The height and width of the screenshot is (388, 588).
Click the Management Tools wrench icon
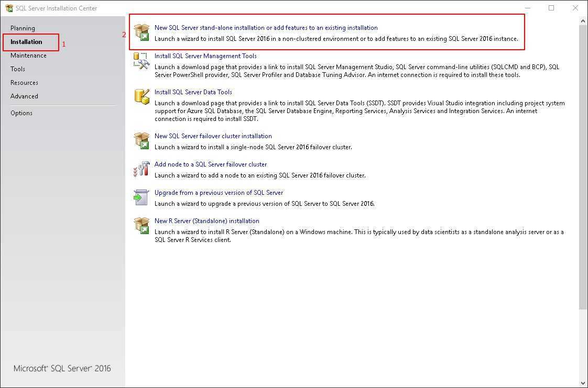pos(141,61)
